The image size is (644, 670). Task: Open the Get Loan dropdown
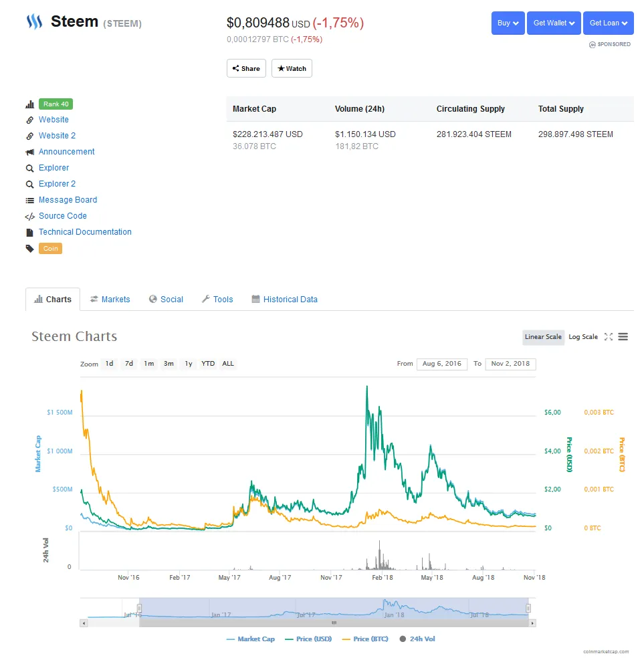pyautogui.click(x=609, y=23)
